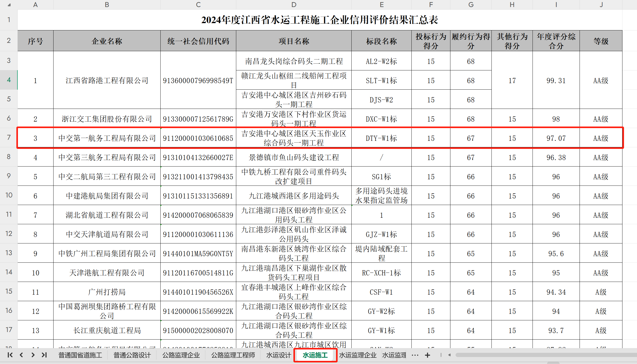This screenshot has height=364, width=637.
Task: Select the 普通公路设计 sheet tab
Action: pos(132,355)
